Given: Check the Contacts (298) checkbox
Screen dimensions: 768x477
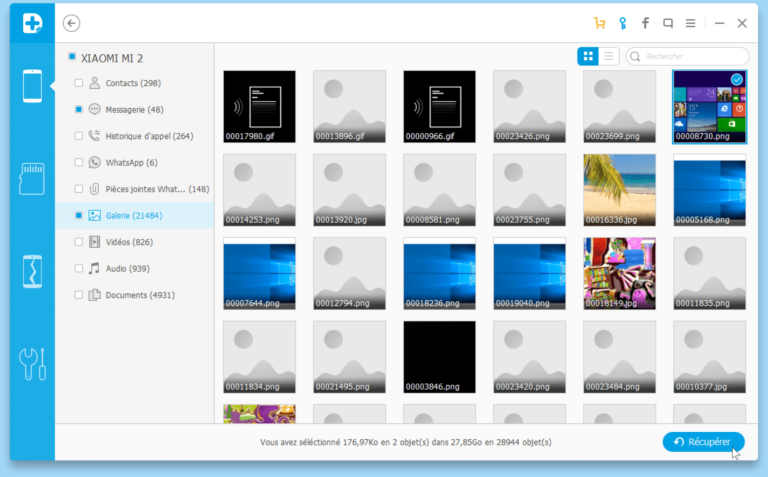Looking at the screenshot, I should [x=79, y=83].
